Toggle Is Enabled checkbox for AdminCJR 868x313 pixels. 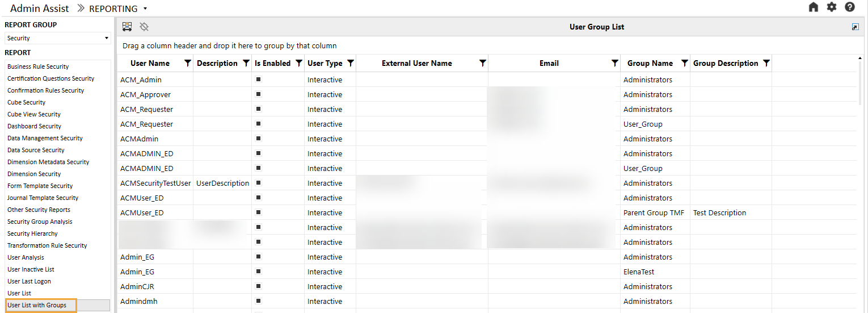tap(258, 286)
